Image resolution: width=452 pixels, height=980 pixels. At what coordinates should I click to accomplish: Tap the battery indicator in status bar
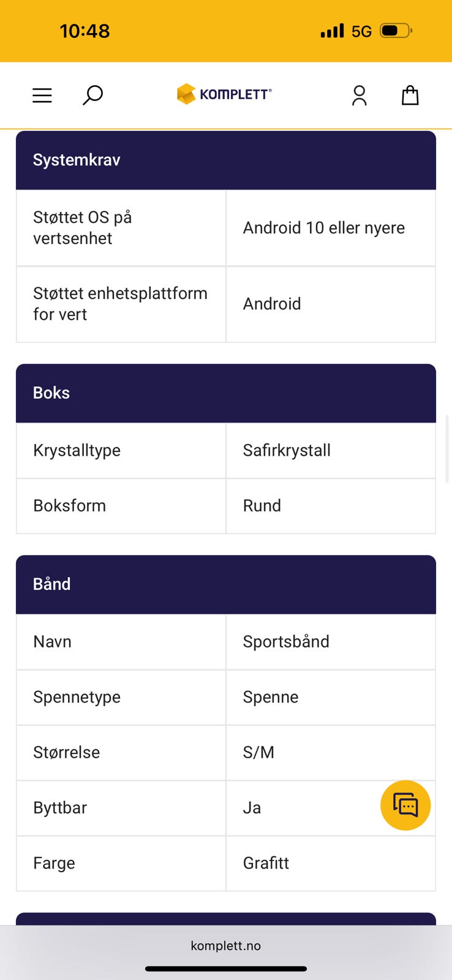click(x=396, y=31)
